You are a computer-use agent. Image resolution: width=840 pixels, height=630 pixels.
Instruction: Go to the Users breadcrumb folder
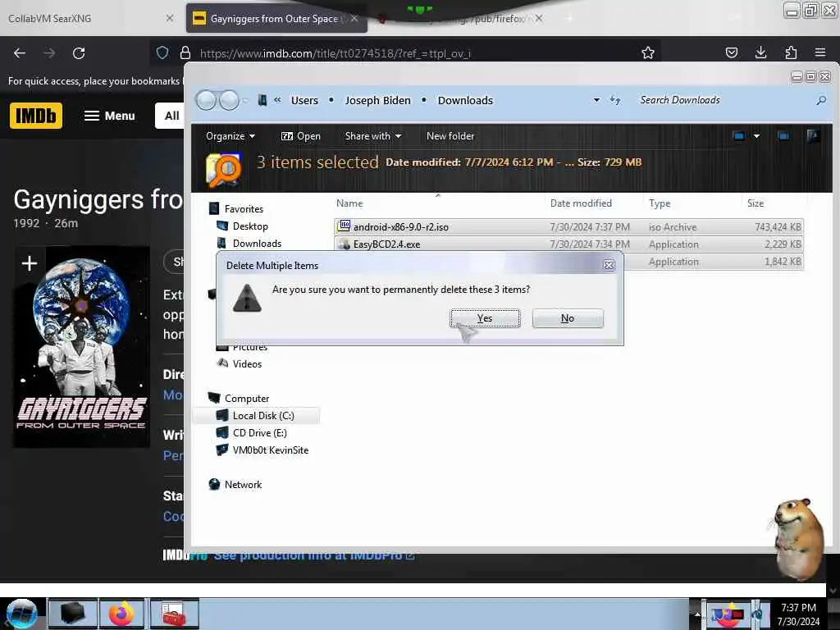click(304, 100)
